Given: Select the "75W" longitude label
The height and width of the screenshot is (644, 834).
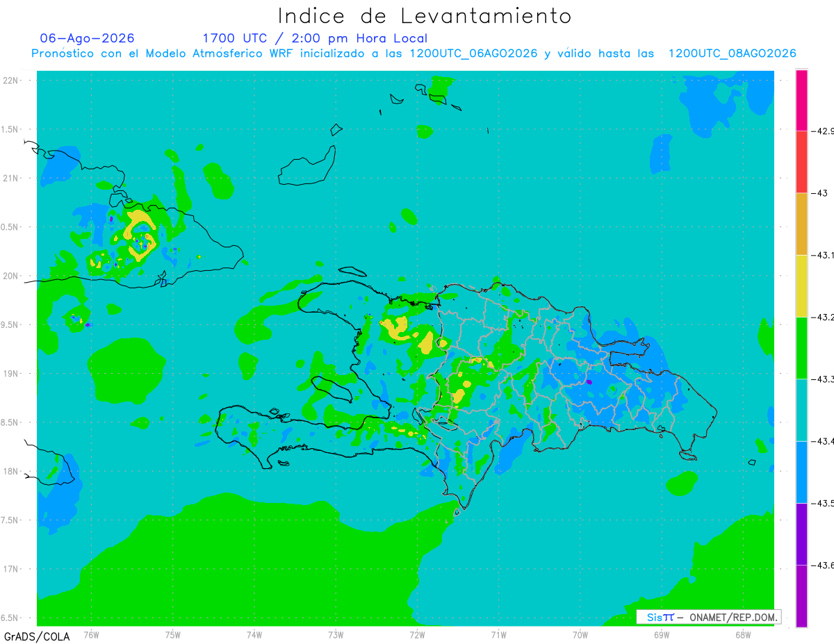Looking at the screenshot, I should pos(173,634).
